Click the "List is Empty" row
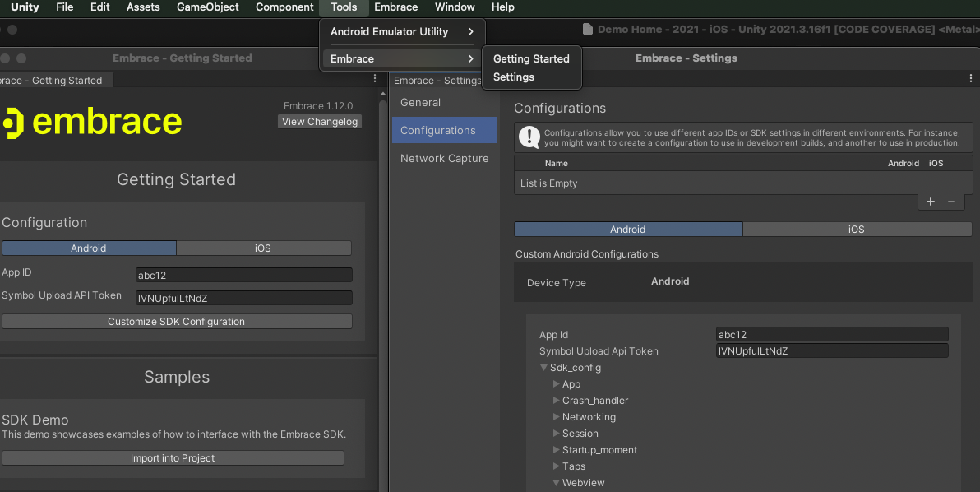This screenshot has width=980, height=492. (743, 183)
